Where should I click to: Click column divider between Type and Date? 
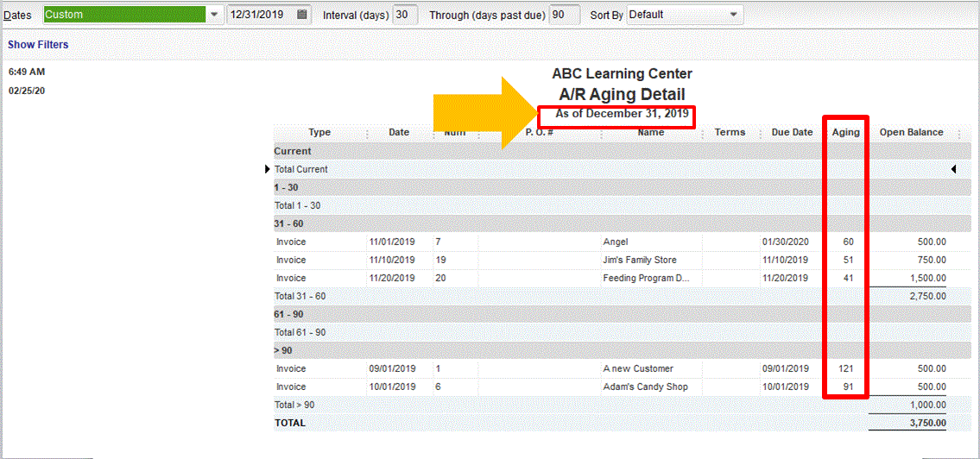[x=367, y=133]
